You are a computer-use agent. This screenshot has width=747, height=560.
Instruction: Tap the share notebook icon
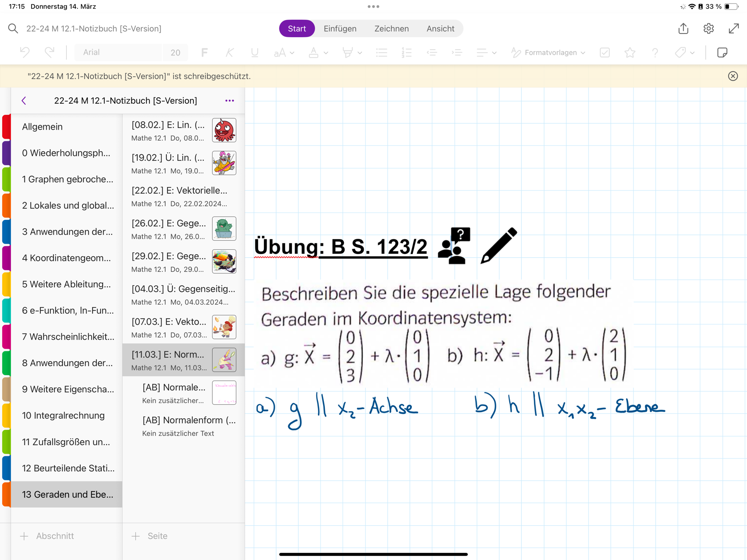(x=683, y=28)
